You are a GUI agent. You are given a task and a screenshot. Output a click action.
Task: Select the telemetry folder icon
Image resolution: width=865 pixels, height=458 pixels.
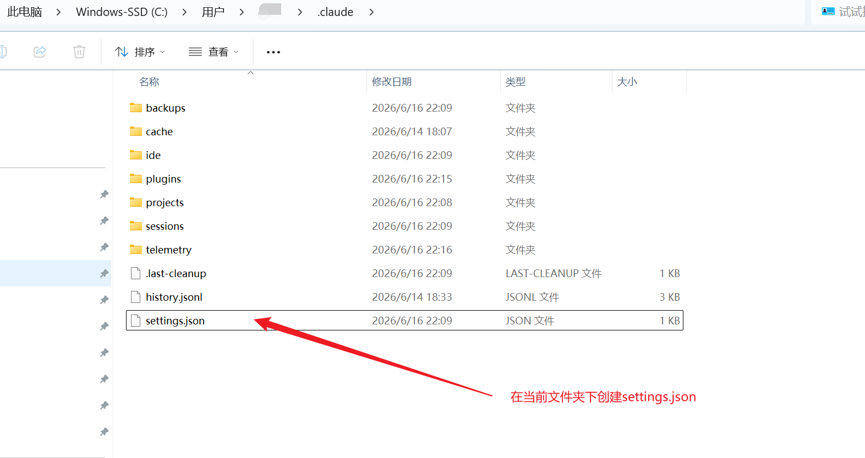pos(136,250)
